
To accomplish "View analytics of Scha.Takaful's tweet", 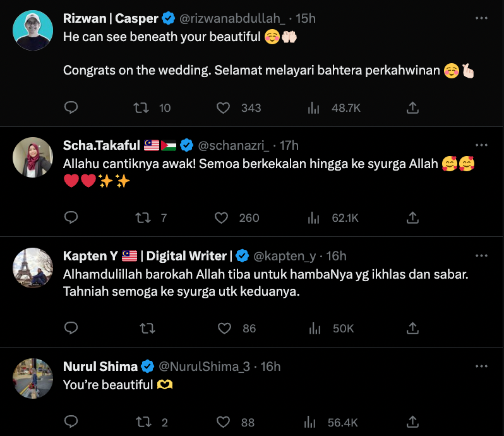I will point(313,217).
